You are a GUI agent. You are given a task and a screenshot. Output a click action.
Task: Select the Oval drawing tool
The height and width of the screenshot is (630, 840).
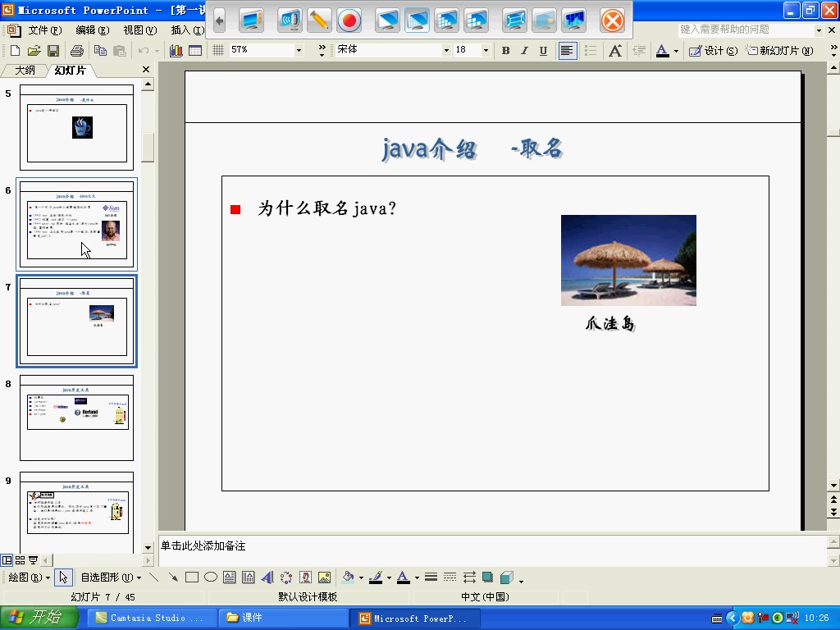pyautogui.click(x=211, y=577)
